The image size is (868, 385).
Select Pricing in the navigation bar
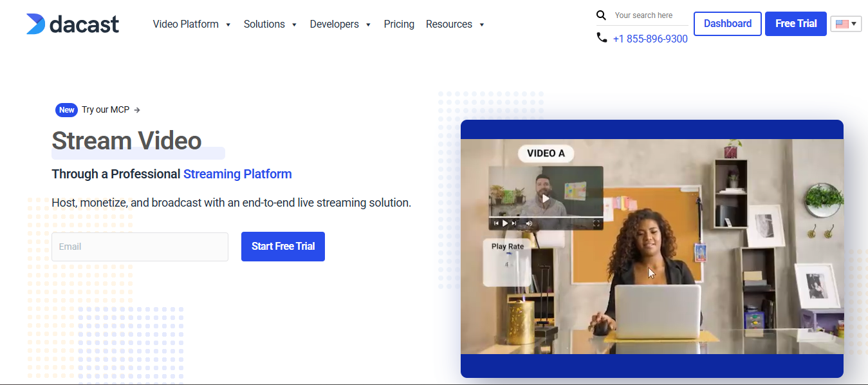[x=399, y=24]
